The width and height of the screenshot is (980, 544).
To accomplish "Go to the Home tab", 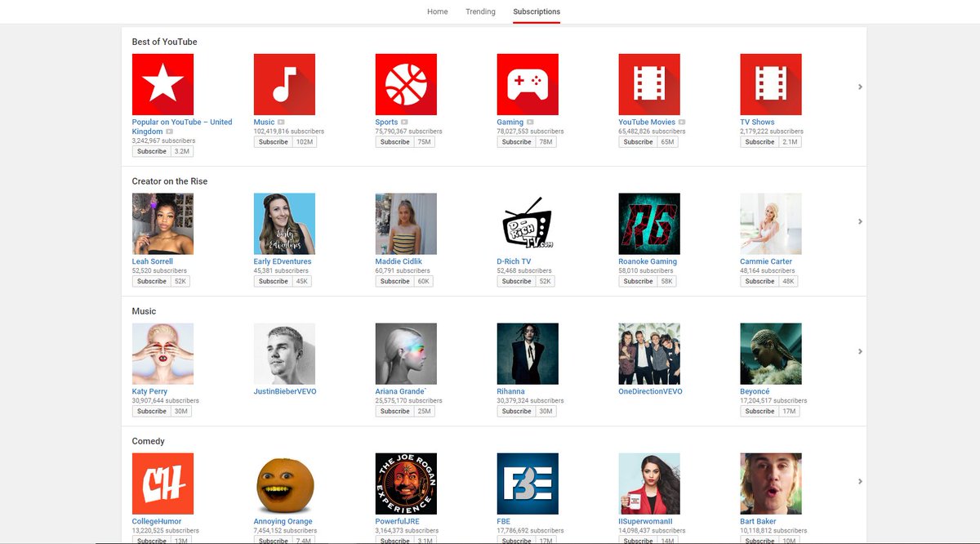I will pos(438,11).
